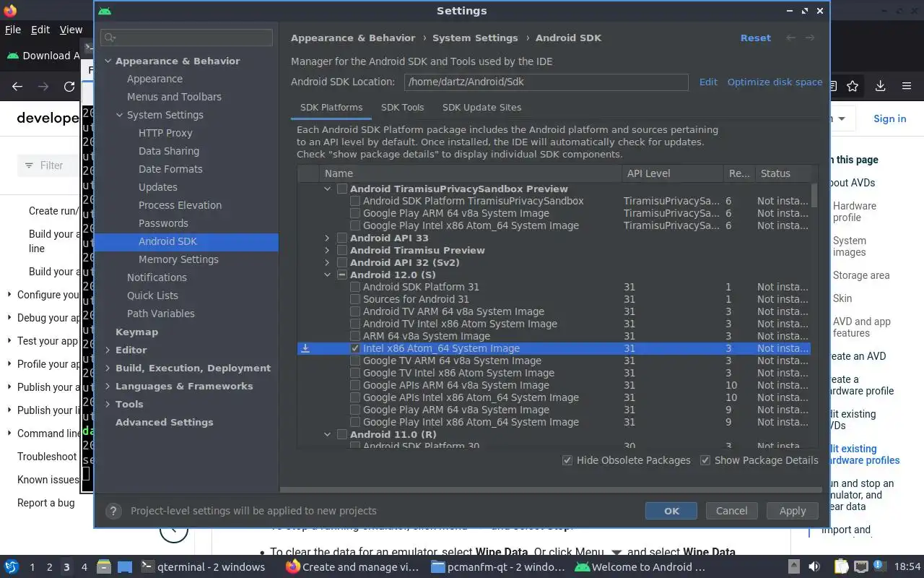
Task: Click the Reset link
Action: pos(756,38)
